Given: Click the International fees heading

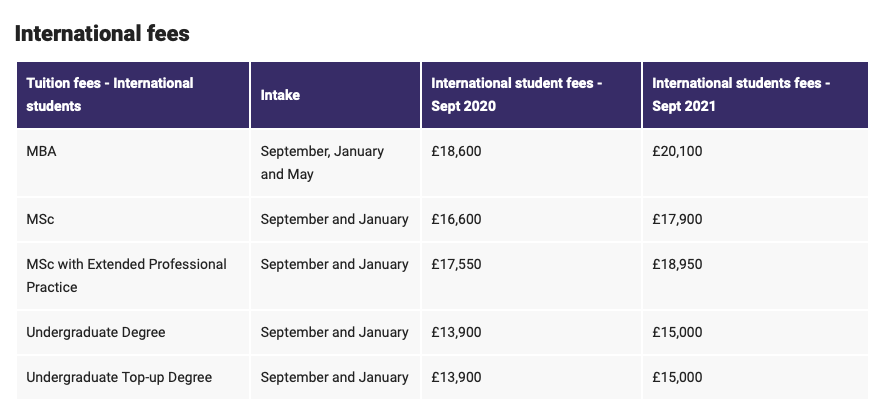Looking at the screenshot, I should (x=102, y=34).
